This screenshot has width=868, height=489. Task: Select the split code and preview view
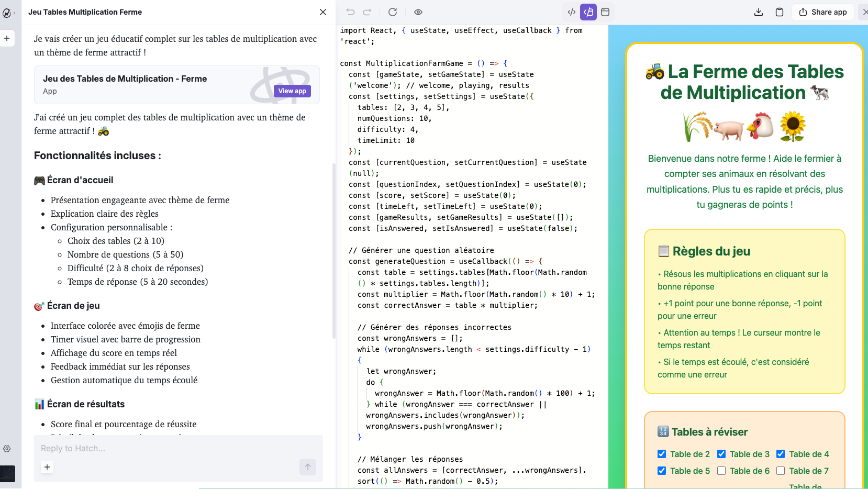(x=588, y=12)
